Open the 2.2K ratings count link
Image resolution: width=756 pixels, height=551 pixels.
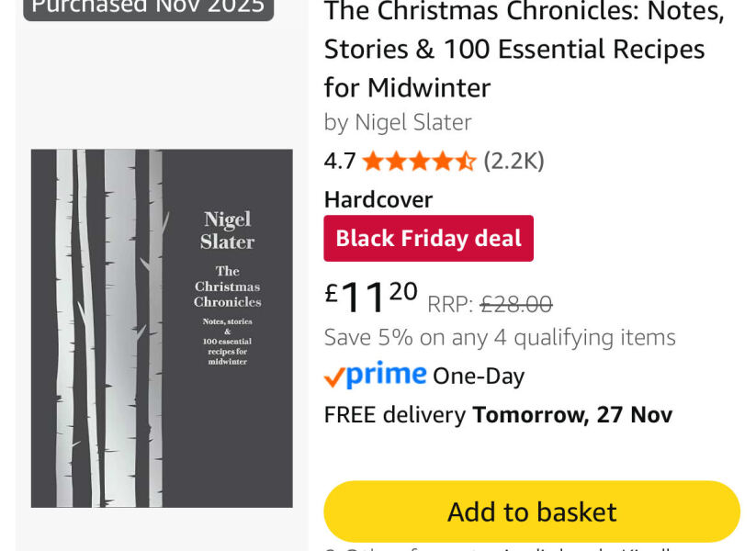(x=513, y=160)
